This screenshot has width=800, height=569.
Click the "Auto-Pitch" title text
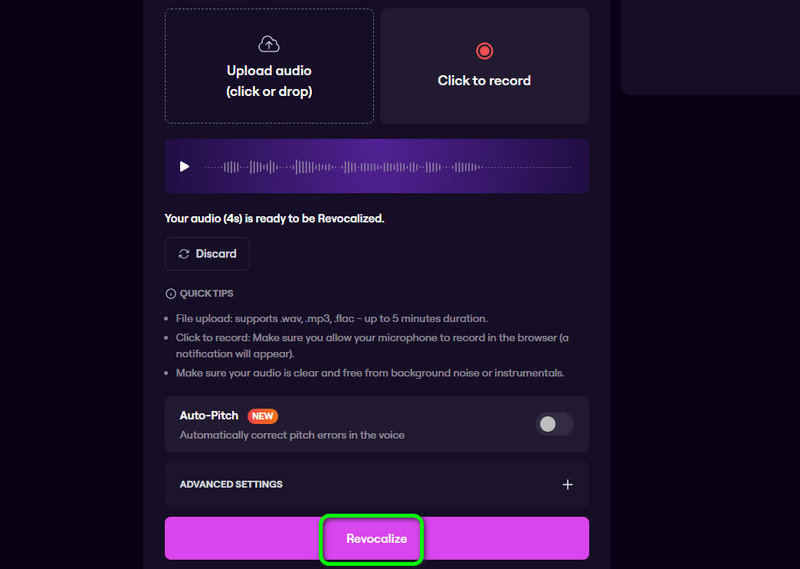210,415
